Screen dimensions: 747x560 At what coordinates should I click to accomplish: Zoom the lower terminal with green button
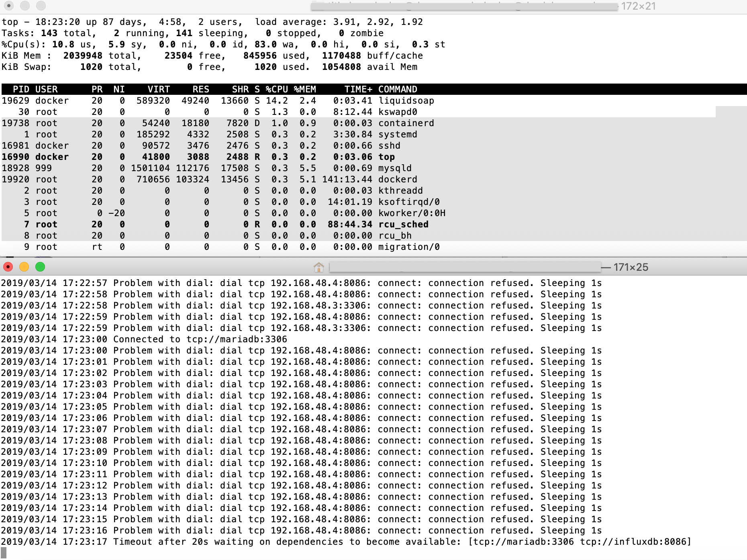pos(40,267)
